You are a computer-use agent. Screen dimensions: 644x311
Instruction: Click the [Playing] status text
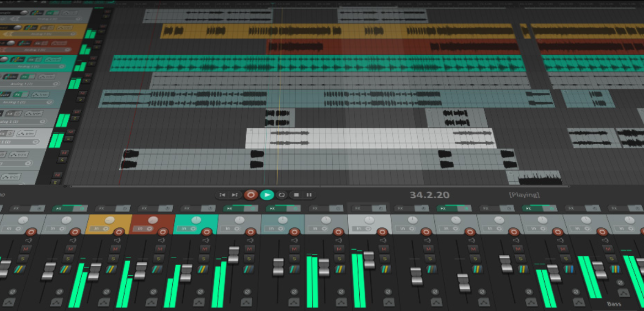point(524,195)
